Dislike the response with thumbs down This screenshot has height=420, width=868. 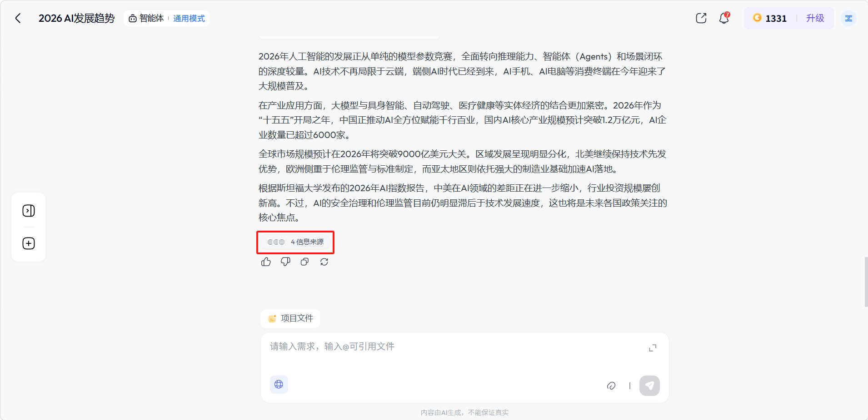285,262
